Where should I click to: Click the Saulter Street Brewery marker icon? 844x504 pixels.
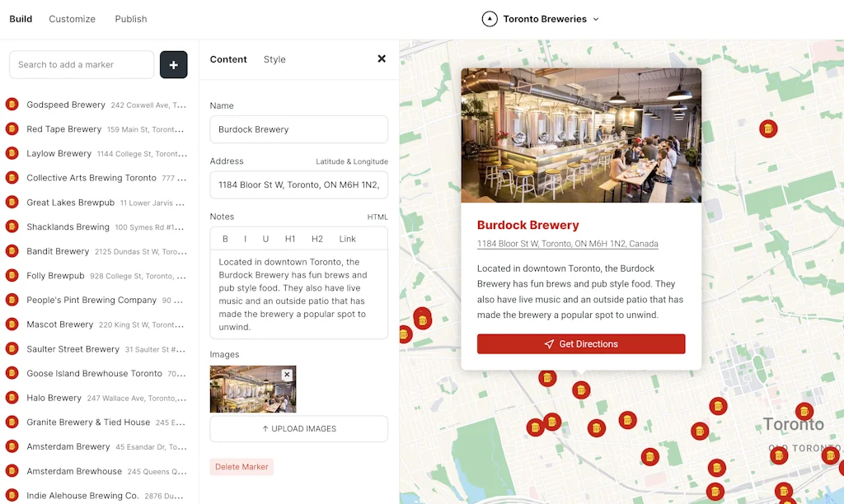(x=12, y=348)
